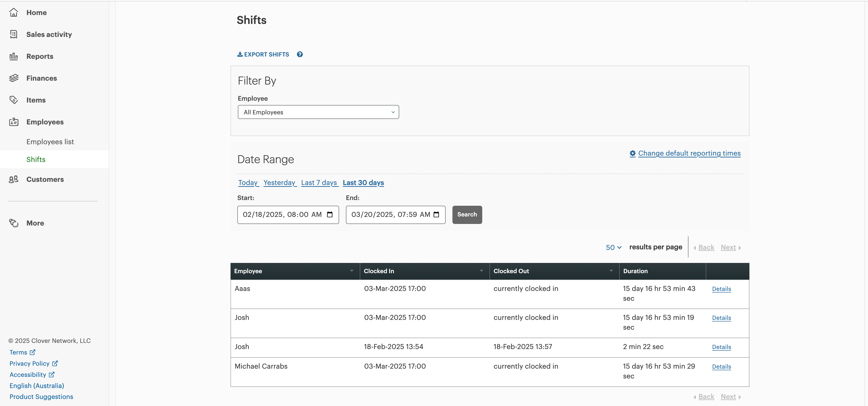Screen dimensions: 868x406
Task: Open the More menu in the sidebar
Action: [35, 223]
